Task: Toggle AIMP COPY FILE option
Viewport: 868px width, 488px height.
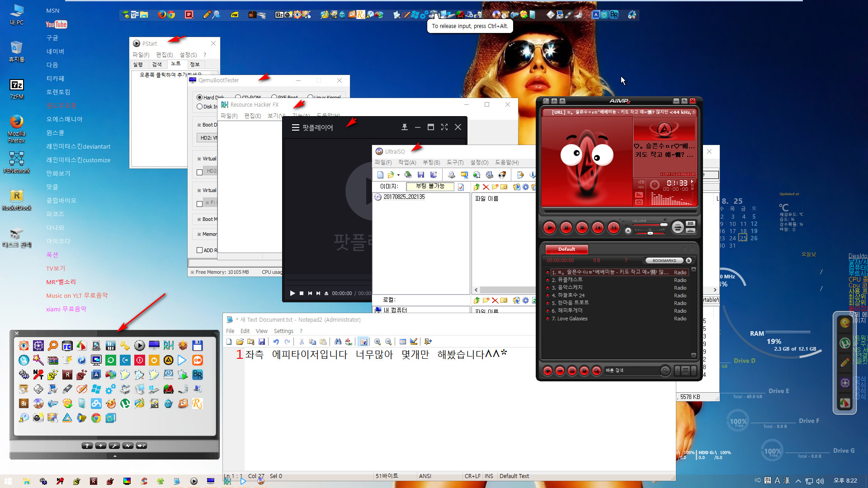Action: pyautogui.click(x=669, y=174)
